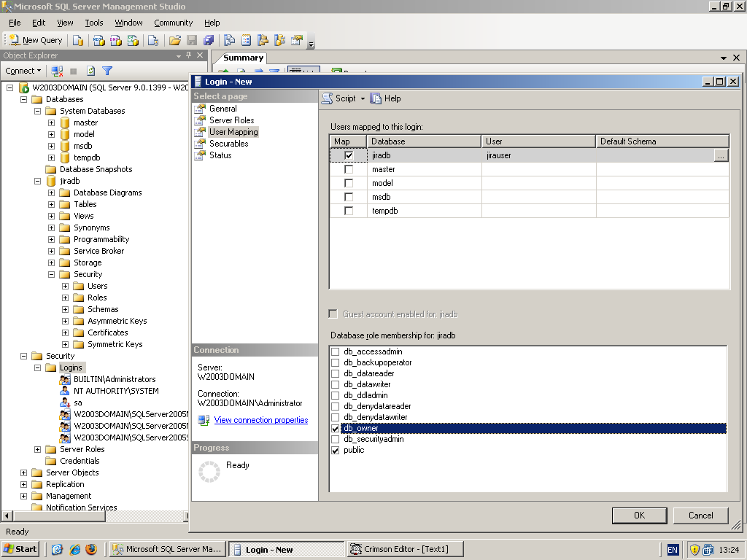Select the Securables page
The width and height of the screenshot is (747, 560).
point(228,144)
